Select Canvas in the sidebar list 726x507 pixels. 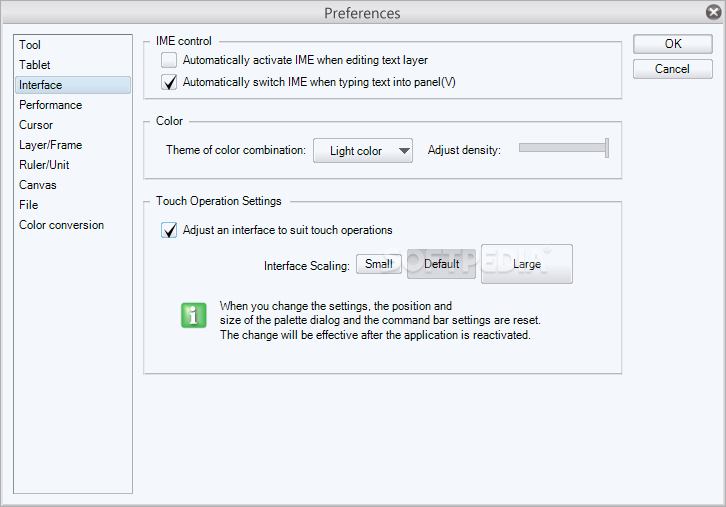[x=73, y=185]
